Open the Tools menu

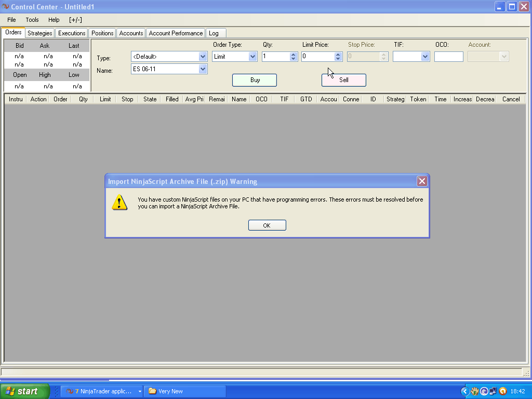[32, 20]
